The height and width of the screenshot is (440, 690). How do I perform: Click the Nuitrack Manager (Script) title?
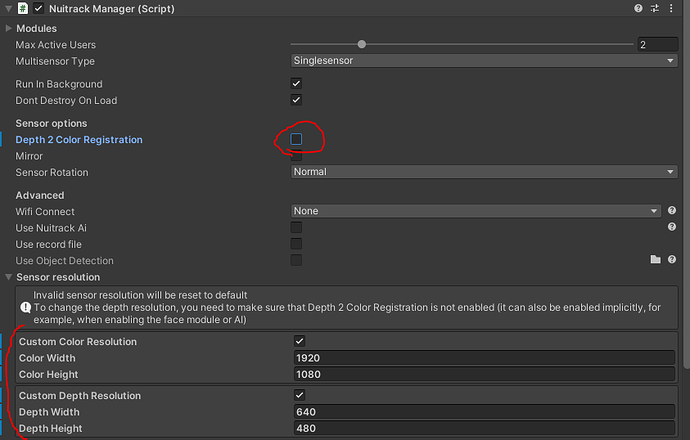click(112, 9)
